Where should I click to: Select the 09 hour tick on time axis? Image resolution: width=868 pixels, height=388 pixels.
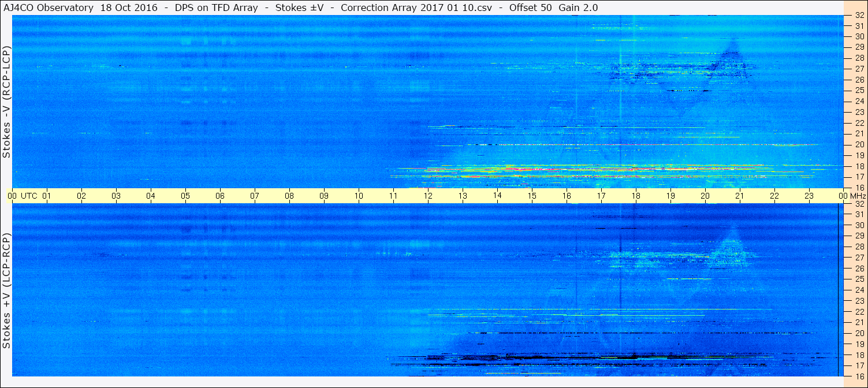tap(324, 196)
